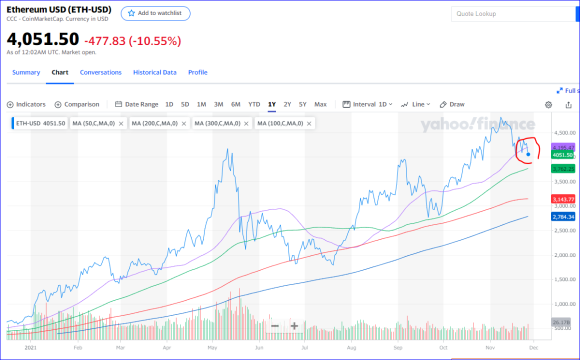This screenshot has width=580, height=360.
Task: Select the Max range
Action: (320, 104)
